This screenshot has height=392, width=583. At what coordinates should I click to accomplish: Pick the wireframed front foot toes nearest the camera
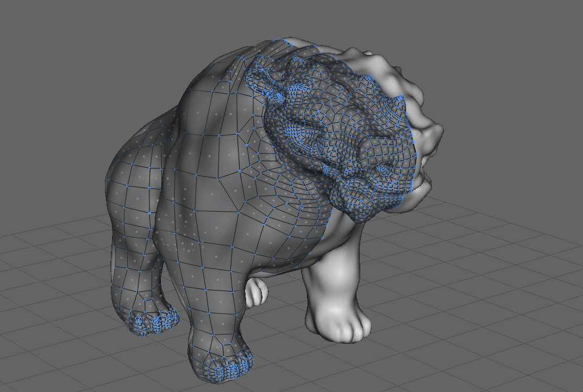pos(227,367)
